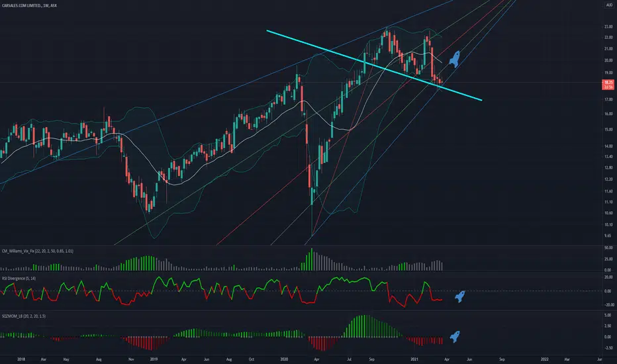This screenshot has height=364, width=617.
Task: Click the 9.65 price scale value
Action: tap(608, 236)
